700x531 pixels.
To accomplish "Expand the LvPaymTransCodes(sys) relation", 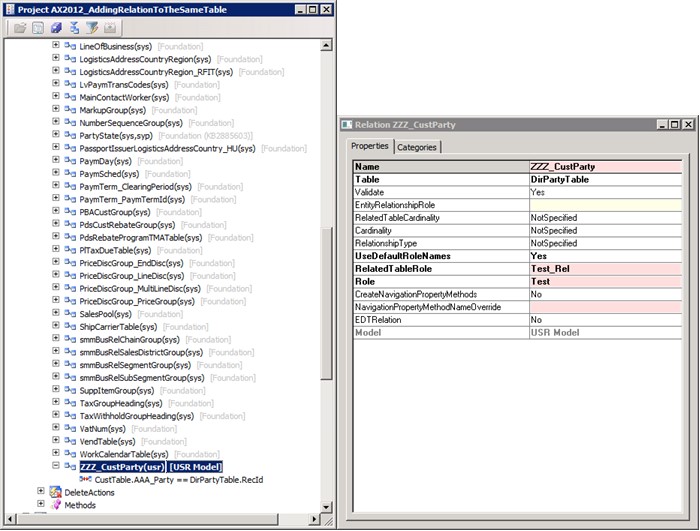I will pyautogui.click(x=55, y=83).
